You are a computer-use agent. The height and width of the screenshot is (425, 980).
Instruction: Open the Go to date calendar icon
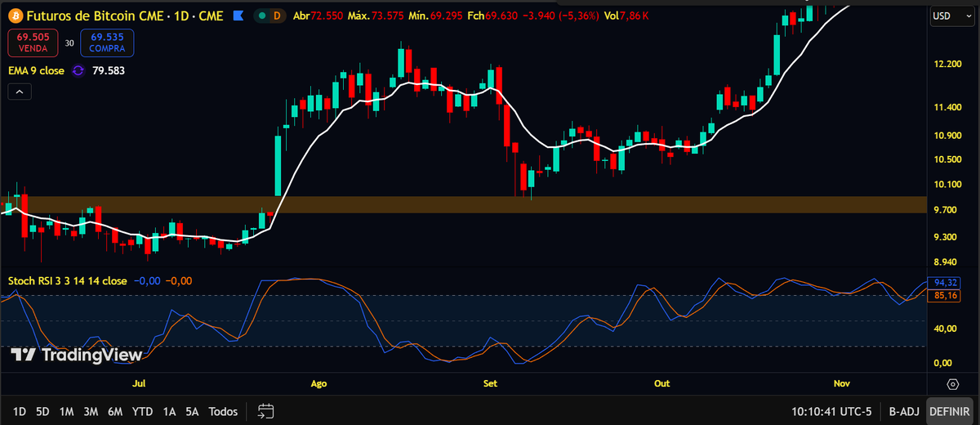pyautogui.click(x=265, y=411)
